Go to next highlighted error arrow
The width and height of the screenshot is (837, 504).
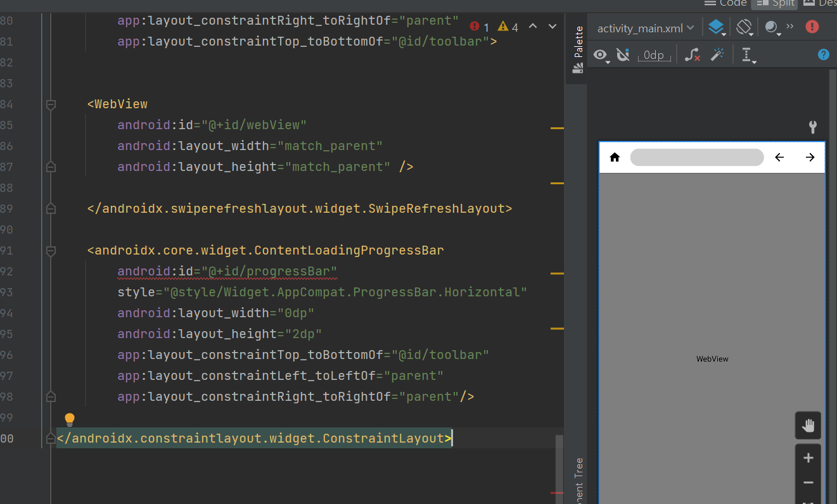pyautogui.click(x=553, y=27)
